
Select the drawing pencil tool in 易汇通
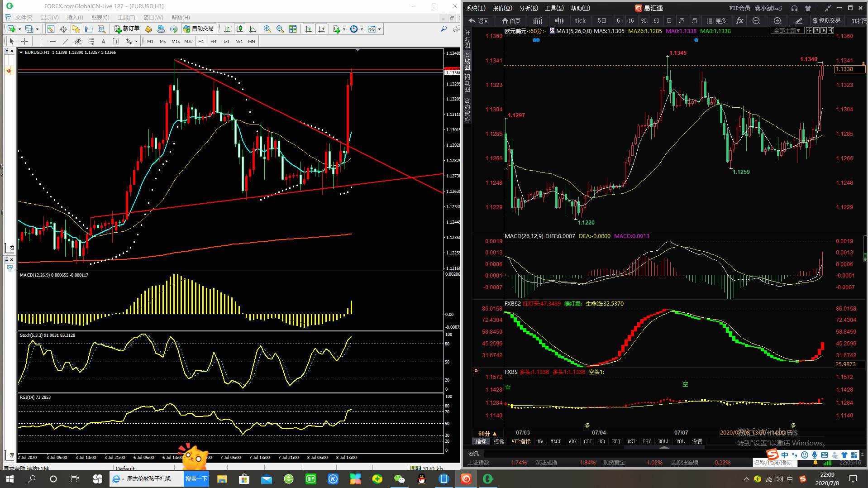click(798, 21)
